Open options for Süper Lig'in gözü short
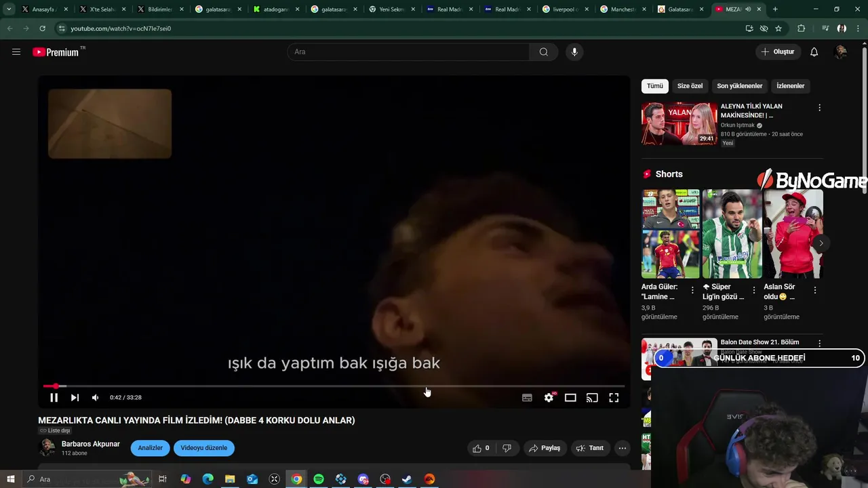Image resolution: width=868 pixels, height=488 pixels. pos(753,290)
